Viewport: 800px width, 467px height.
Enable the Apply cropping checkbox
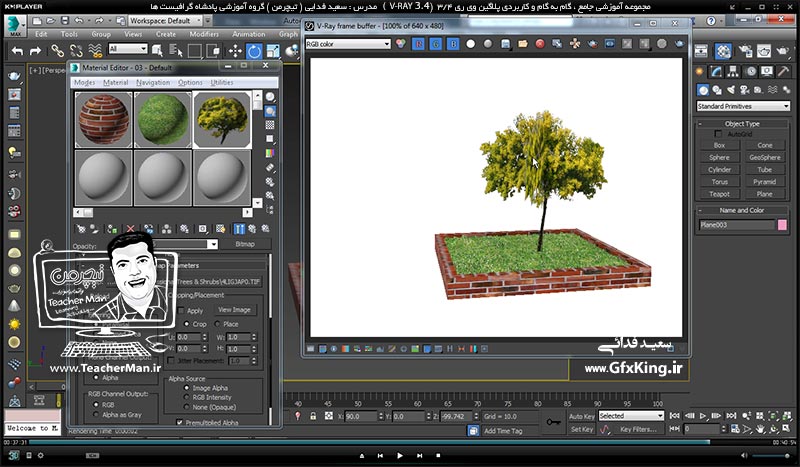[x=180, y=310]
